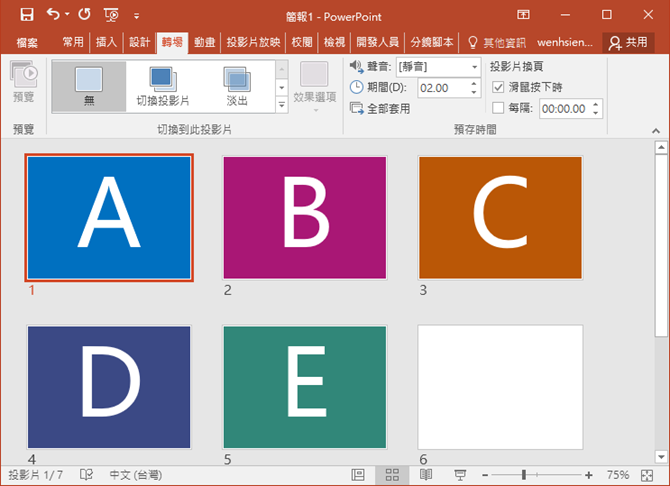
Task: Click the zoom out minus button
Action: (x=485, y=475)
